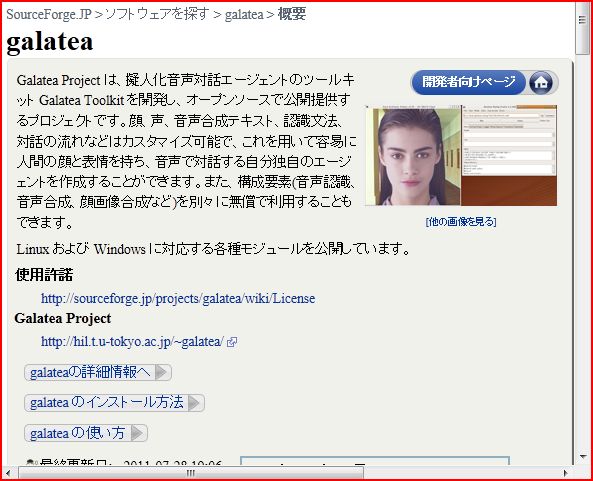The height and width of the screenshot is (481, 593).
Task: Click the Galatea face screenshot thumbnail
Action: (461, 155)
